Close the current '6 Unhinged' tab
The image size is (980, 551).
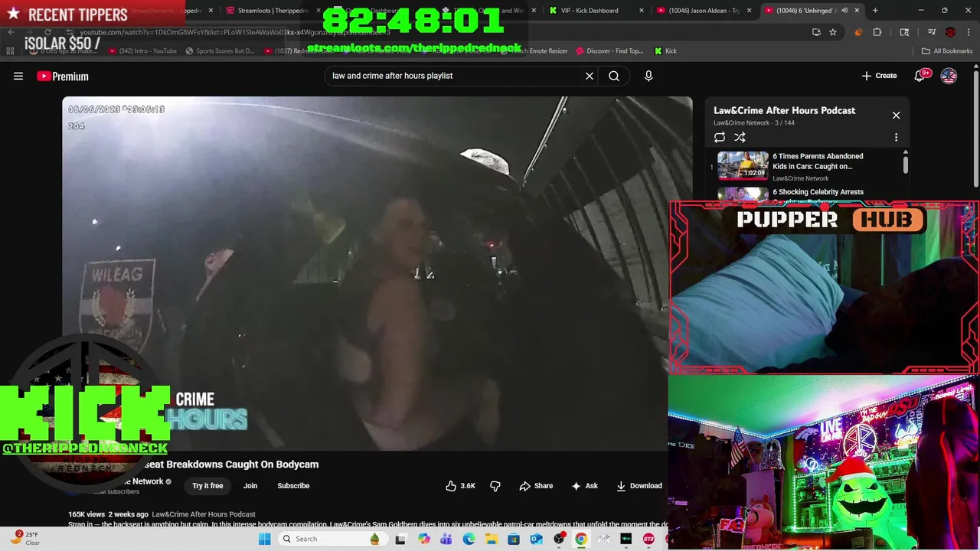857,11
